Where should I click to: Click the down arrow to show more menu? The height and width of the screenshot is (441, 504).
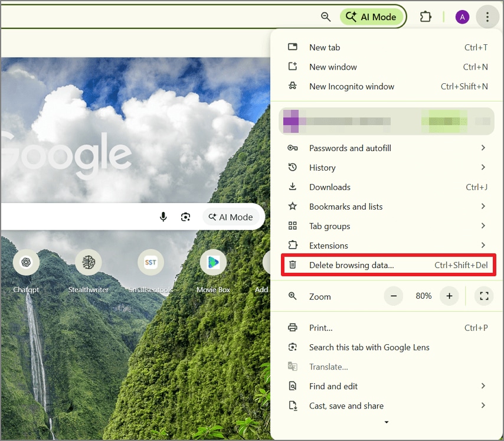(387, 422)
